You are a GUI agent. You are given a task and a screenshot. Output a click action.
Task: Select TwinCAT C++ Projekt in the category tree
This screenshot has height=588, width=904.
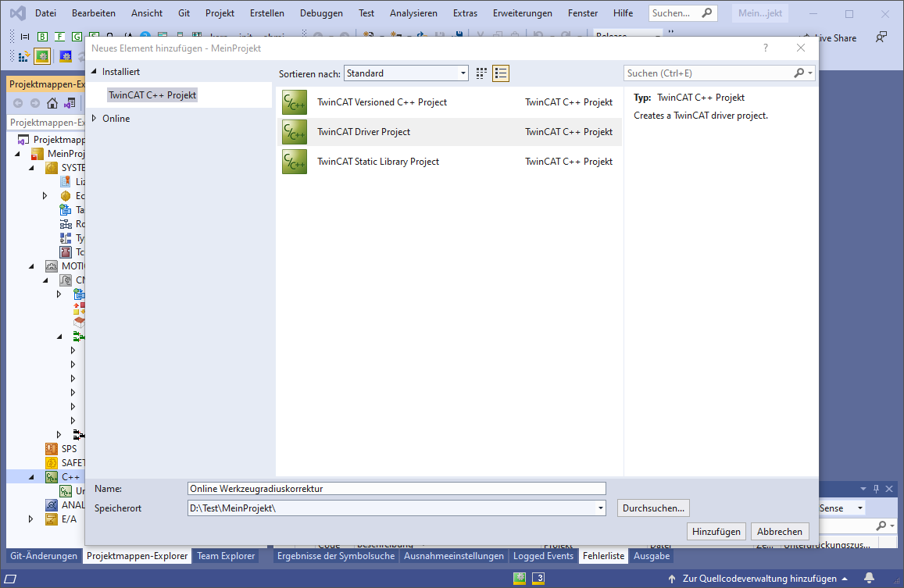152,95
